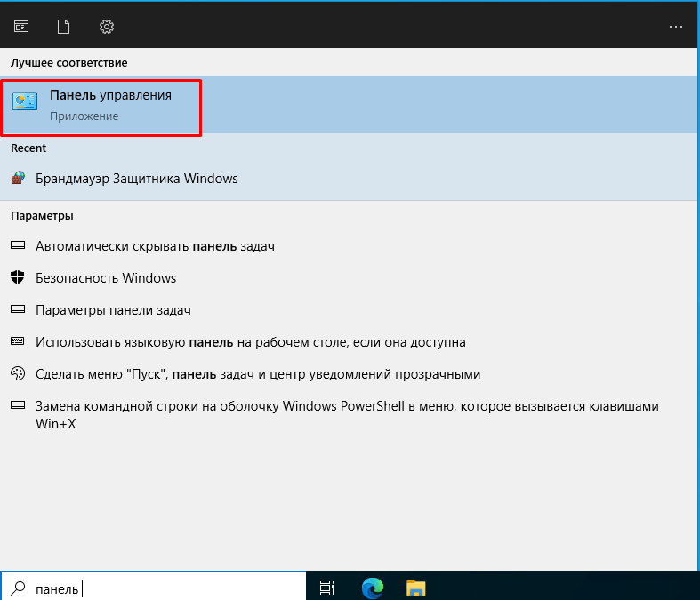Image resolution: width=700 pixels, height=600 pixels.
Task: Open Замена командной строки на PowerShell setting
Action: (x=347, y=415)
